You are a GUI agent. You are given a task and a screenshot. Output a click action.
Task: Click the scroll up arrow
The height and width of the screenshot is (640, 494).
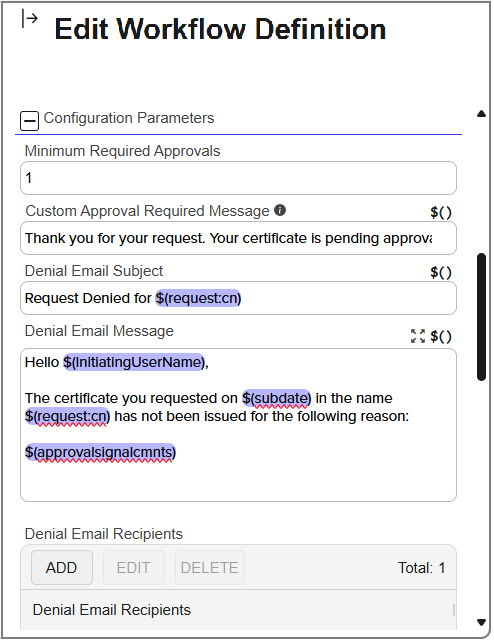(481, 114)
